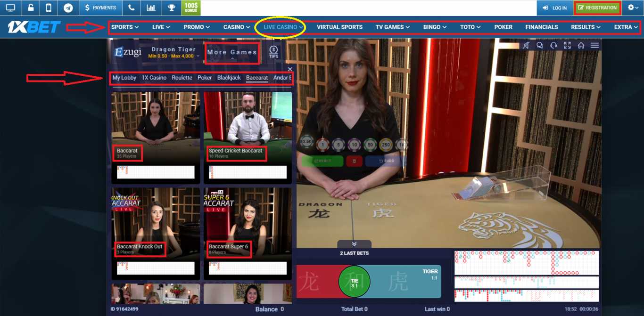
Task: Expand the Live menu
Action: pyautogui.click(x=161, y=27)
